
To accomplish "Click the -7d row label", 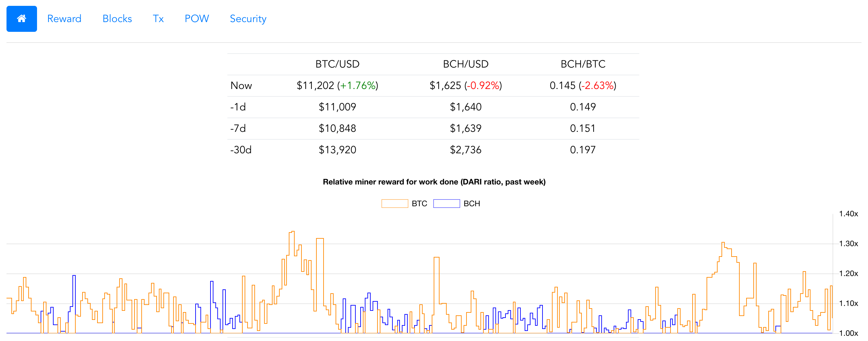I will 238,128.
